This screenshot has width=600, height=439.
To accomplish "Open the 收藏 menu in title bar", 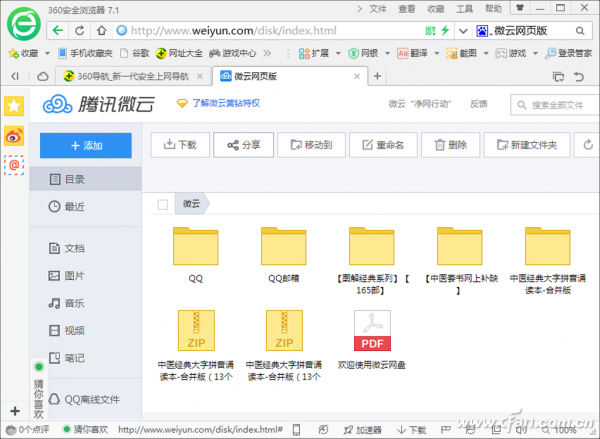I will (x=435, y=8).
